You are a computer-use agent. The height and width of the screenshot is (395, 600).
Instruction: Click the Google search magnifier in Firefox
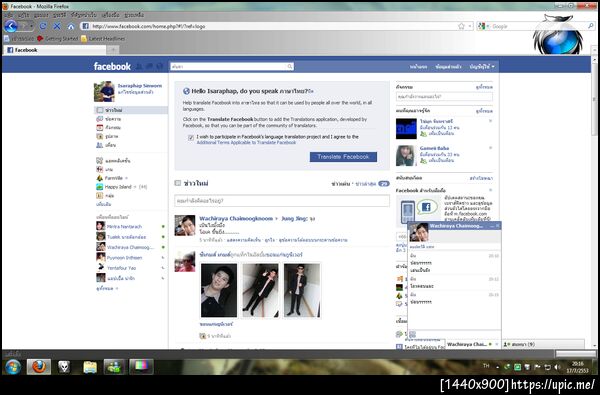[591, 26]
